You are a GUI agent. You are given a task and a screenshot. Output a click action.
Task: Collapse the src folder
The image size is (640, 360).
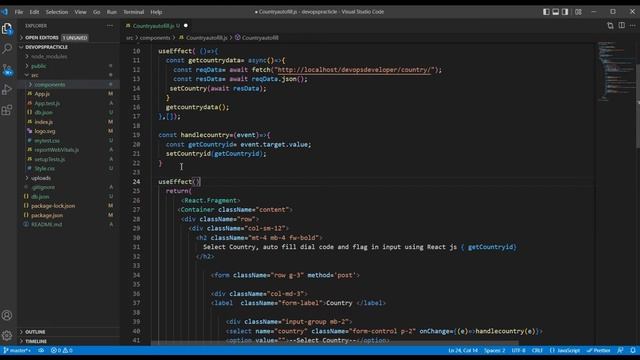point(69,75)
